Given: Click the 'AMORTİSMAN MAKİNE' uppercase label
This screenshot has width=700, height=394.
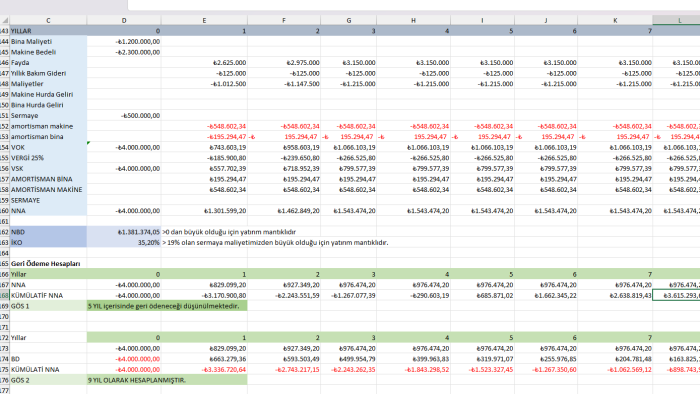Looking at the screenshot, I should point(48,190).
